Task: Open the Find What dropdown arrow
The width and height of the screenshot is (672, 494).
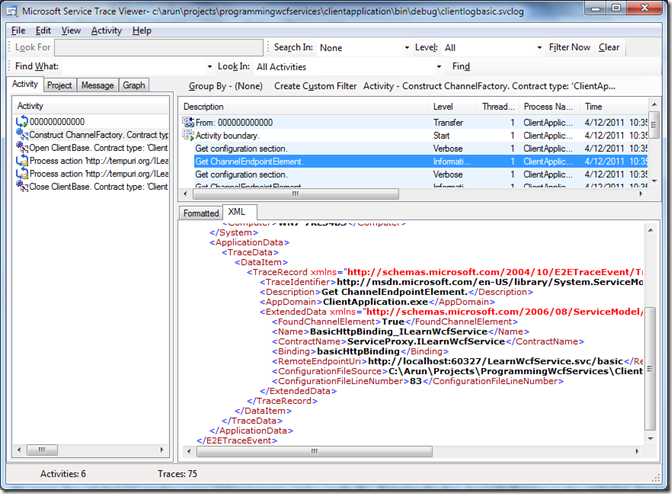Action: pyautogui.click(x=210, y=66)
